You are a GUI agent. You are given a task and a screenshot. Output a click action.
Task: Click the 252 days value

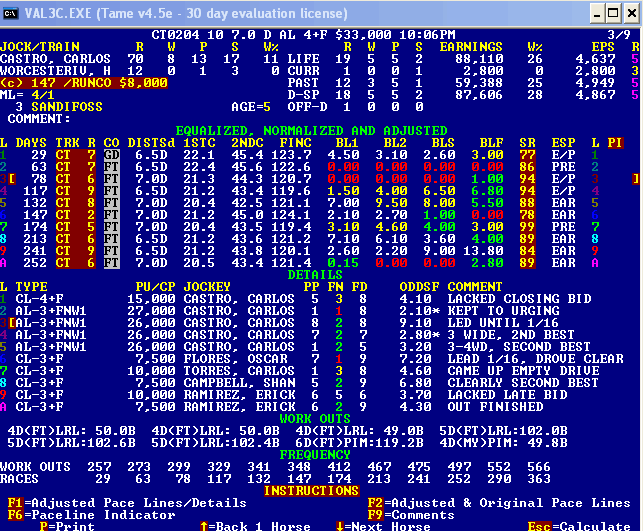(x=35, y=263)
